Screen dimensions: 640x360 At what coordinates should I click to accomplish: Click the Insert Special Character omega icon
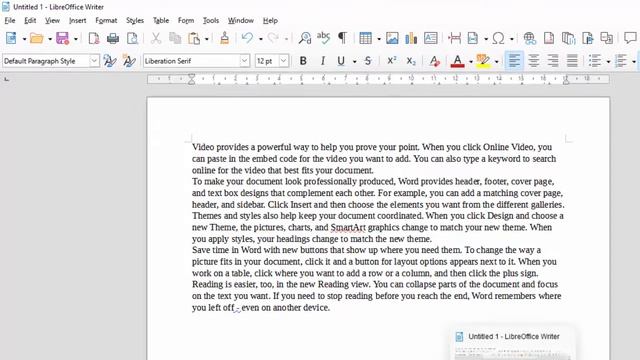[498, 38]
